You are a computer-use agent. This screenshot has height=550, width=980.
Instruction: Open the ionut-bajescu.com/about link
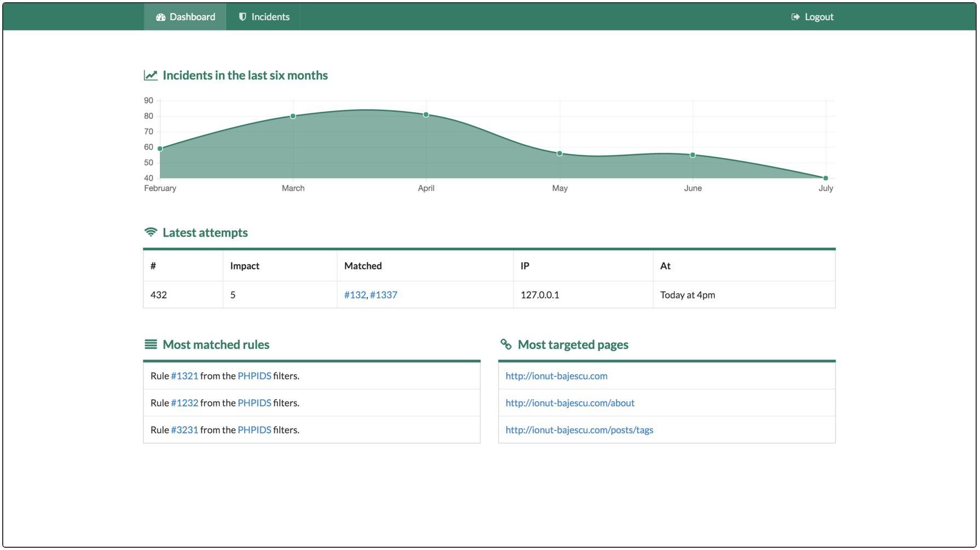point(570,403)
